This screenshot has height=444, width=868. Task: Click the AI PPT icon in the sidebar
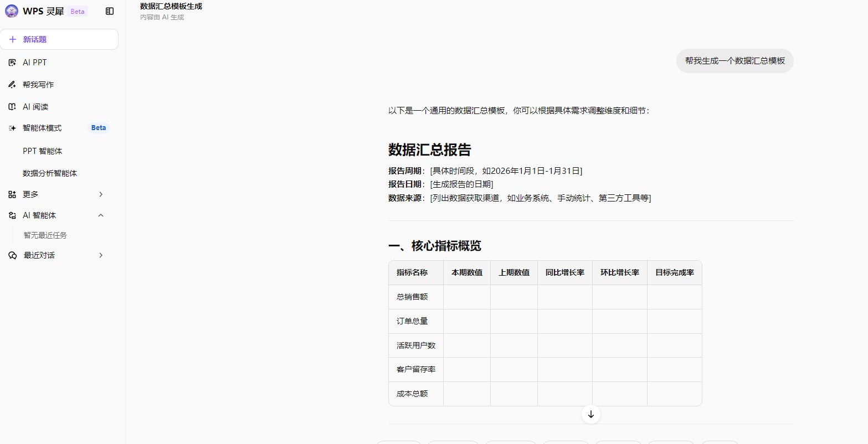tap(12, 63)
